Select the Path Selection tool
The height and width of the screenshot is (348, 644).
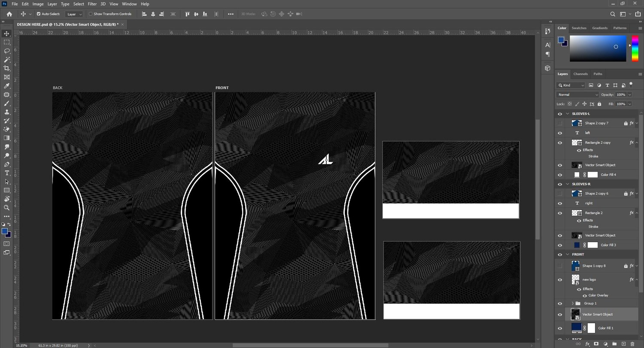[x=7, y=182]
